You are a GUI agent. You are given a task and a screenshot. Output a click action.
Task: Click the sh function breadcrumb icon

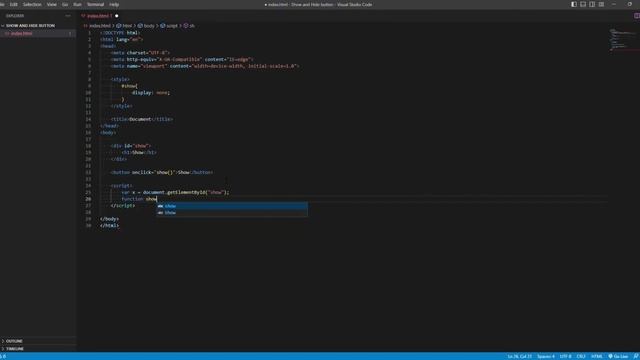click(x=186, y=26)
